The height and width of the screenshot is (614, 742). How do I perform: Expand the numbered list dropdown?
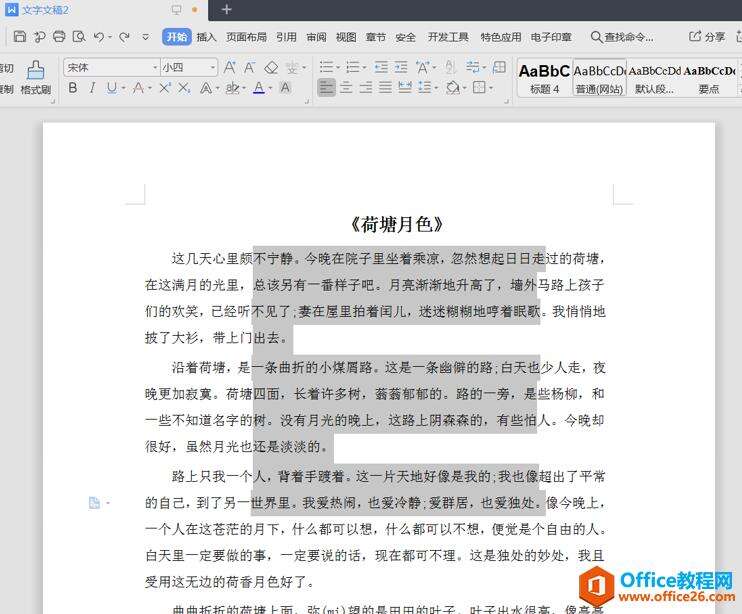click(364, 68)
